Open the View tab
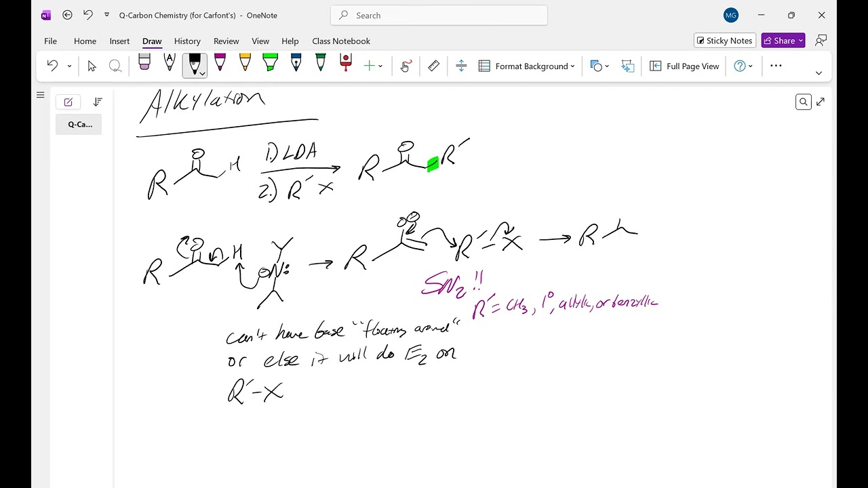 tap(260, 41)
